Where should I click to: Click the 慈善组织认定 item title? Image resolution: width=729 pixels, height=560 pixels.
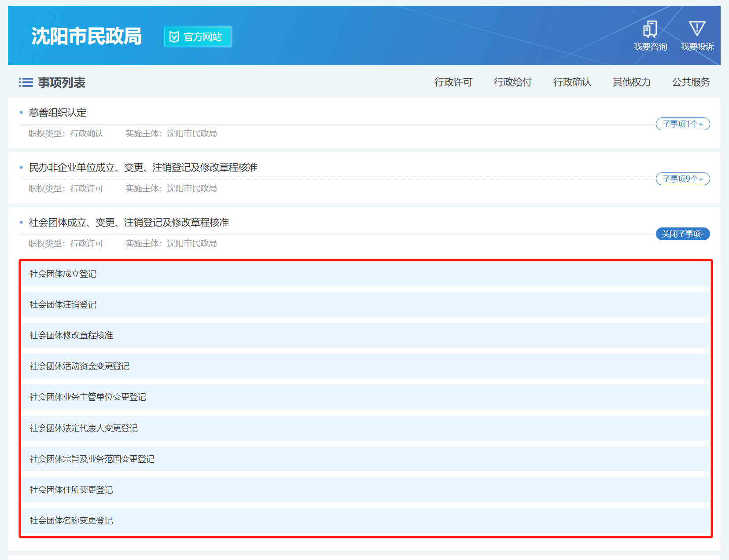[x=58, y=113]
